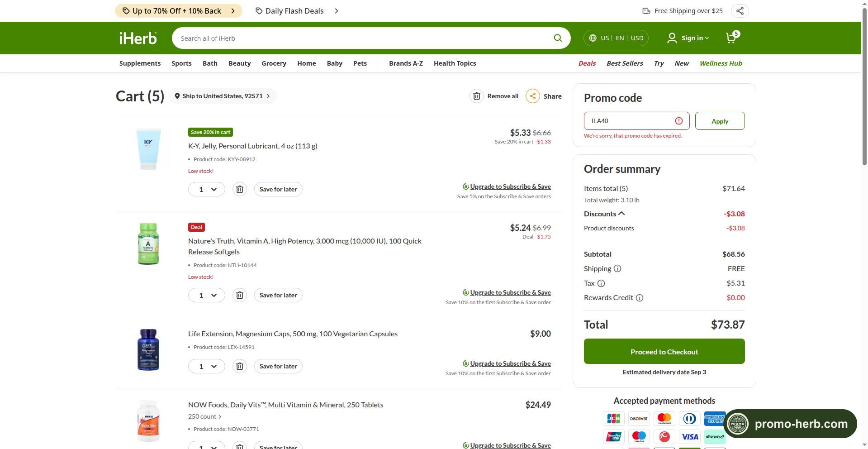Click the Visa payment icon
The image size is (868, 449).
click(x=689, y=437)
